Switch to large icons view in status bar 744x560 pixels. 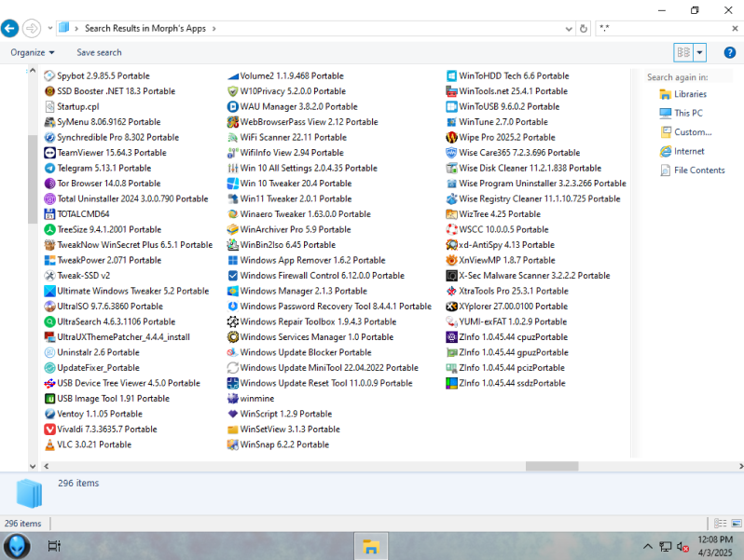(737, 524)
